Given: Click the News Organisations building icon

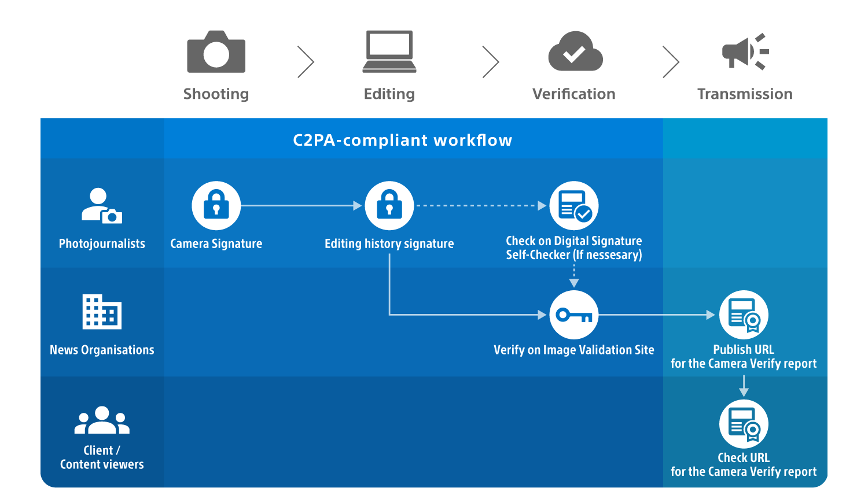Looking at the screenshot, I should pos(102,312).
